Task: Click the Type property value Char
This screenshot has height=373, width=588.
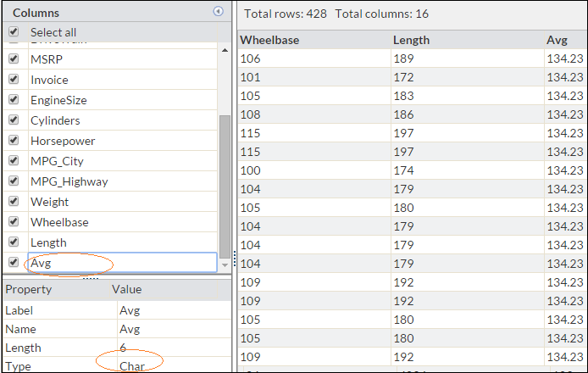Action: (x=132, y=366)
